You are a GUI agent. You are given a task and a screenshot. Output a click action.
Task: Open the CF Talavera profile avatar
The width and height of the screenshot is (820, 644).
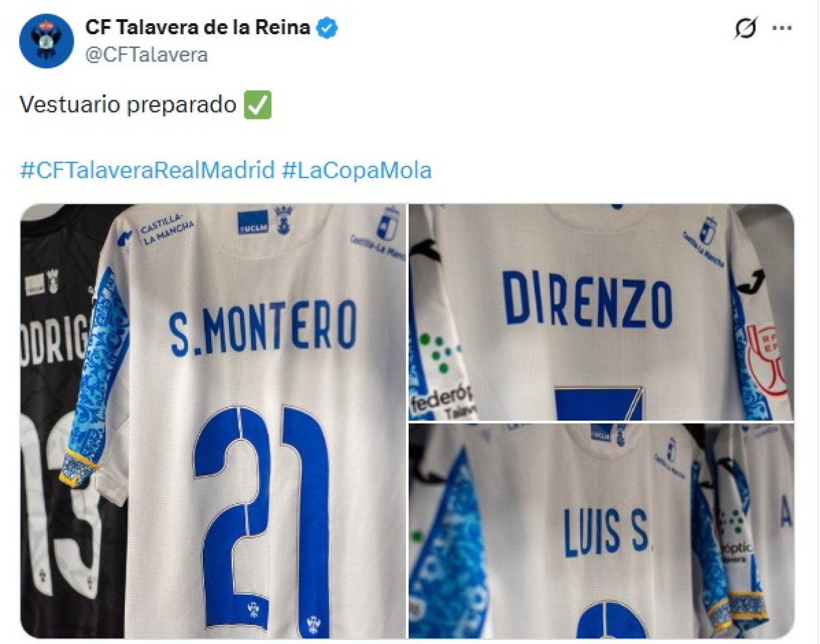coord(46,41)
